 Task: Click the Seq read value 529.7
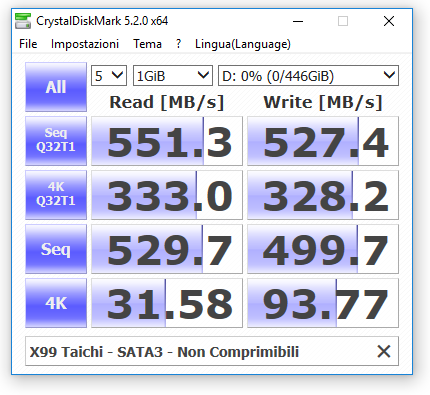click(x=167, y=249)
